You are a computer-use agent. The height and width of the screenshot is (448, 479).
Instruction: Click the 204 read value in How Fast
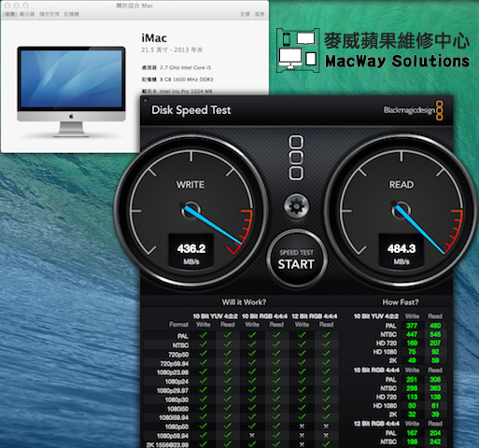pos(435,433)
